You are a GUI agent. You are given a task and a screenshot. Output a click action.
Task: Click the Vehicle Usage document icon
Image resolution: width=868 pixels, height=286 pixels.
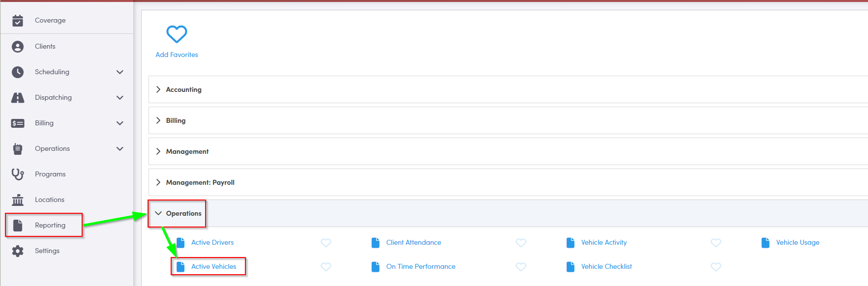(765, 243)
